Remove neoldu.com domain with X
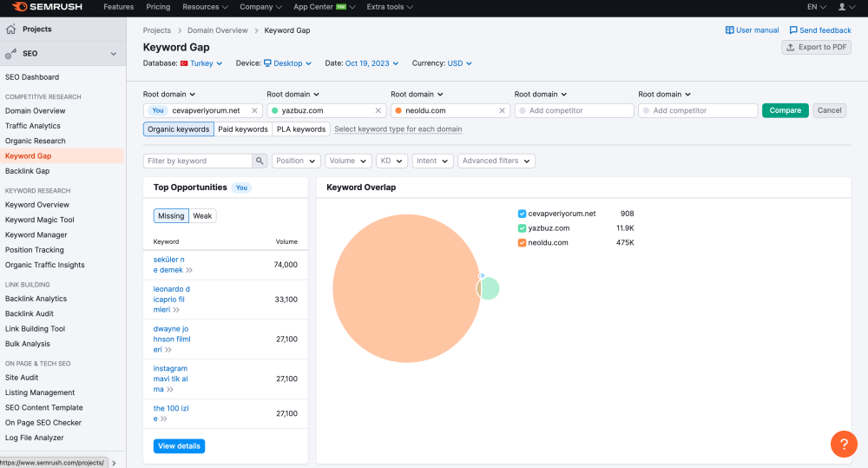The height and width of the screenshot is (468, 868). pos(502,110)
